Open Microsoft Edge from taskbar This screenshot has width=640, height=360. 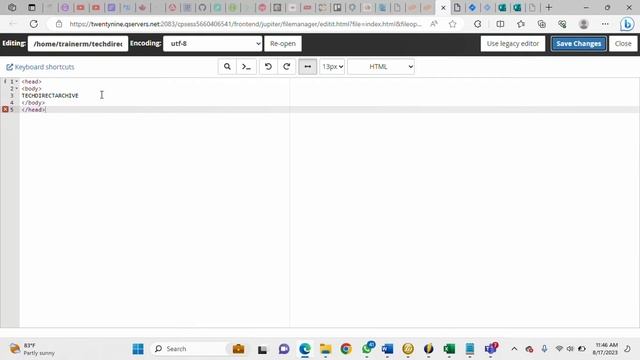pyautogui.click(x=304, y=349)
